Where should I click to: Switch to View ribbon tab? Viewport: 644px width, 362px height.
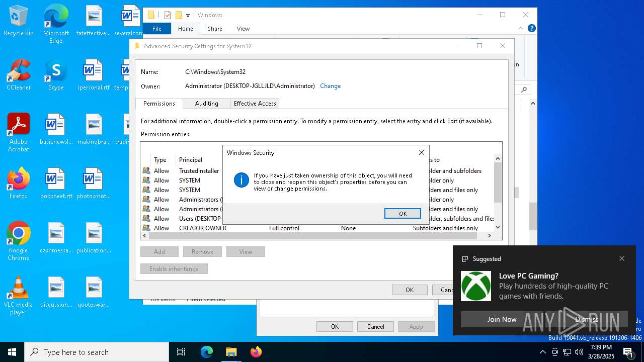click(x=243, y=29)
